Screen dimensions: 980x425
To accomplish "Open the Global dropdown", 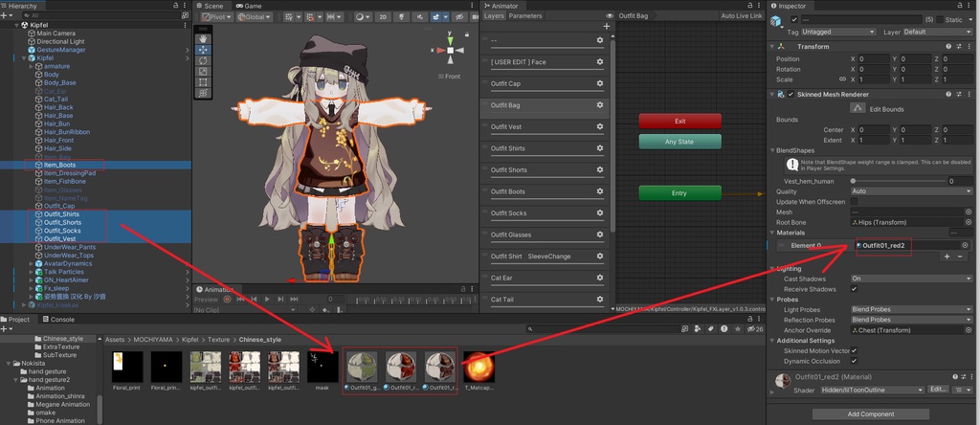I will [253, 17].
